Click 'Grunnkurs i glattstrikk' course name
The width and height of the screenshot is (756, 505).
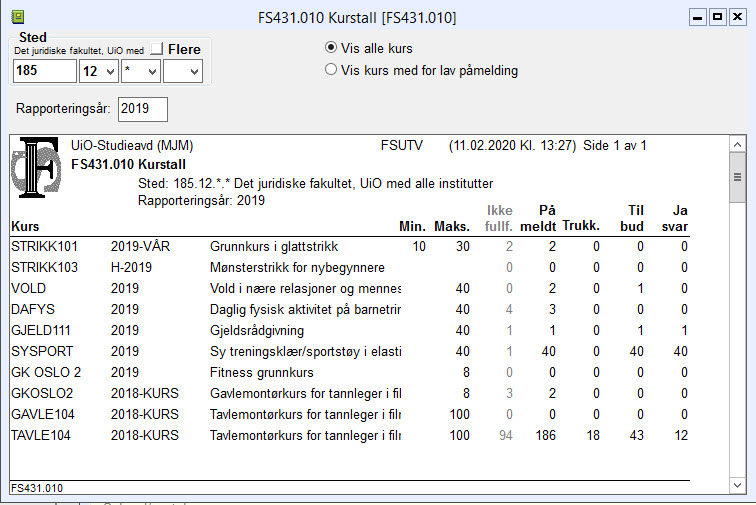274,246
